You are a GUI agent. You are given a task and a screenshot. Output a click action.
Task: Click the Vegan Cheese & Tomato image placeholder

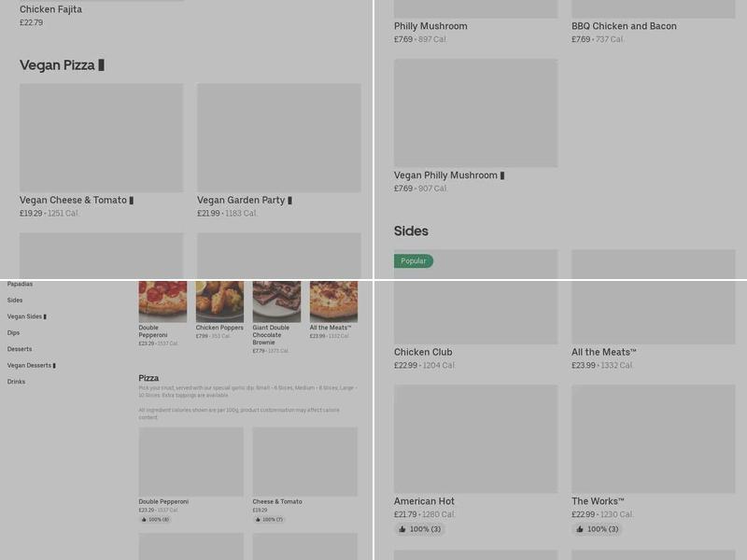coord(101,138)
